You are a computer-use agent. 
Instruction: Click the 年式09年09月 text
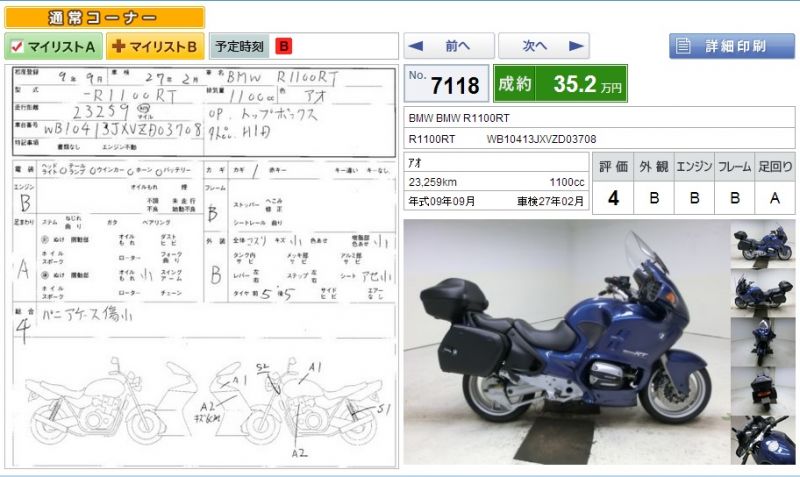point(441,201)
